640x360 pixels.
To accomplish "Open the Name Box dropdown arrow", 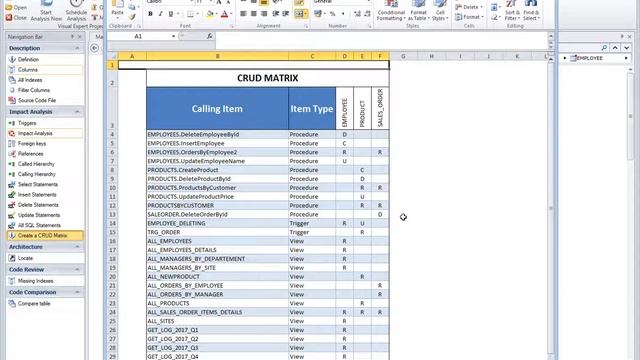I will click(173, 36).
